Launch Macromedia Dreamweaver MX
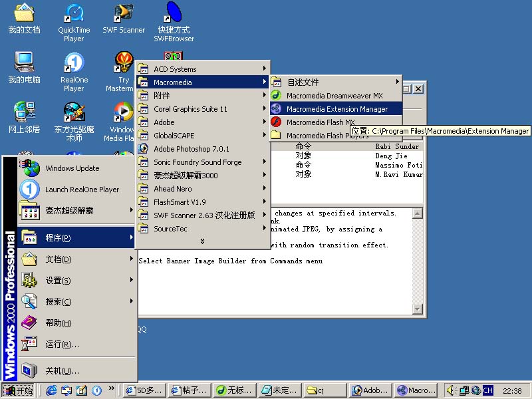 pos(336,95)
